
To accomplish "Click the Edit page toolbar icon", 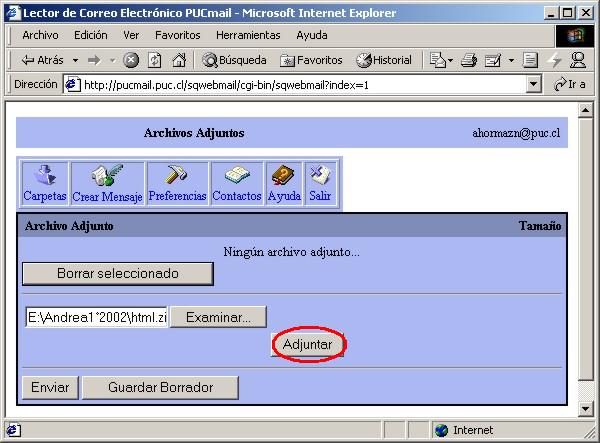I will coord(493,60).
